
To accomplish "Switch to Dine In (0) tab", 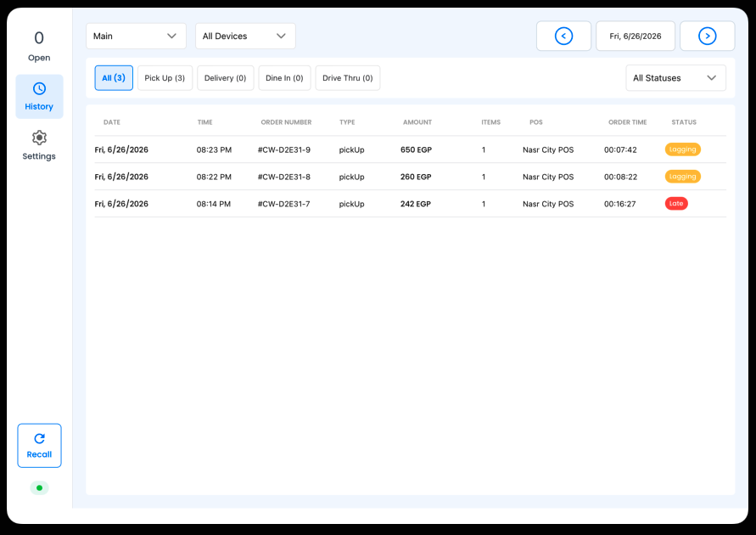I will tap(284, 78).
